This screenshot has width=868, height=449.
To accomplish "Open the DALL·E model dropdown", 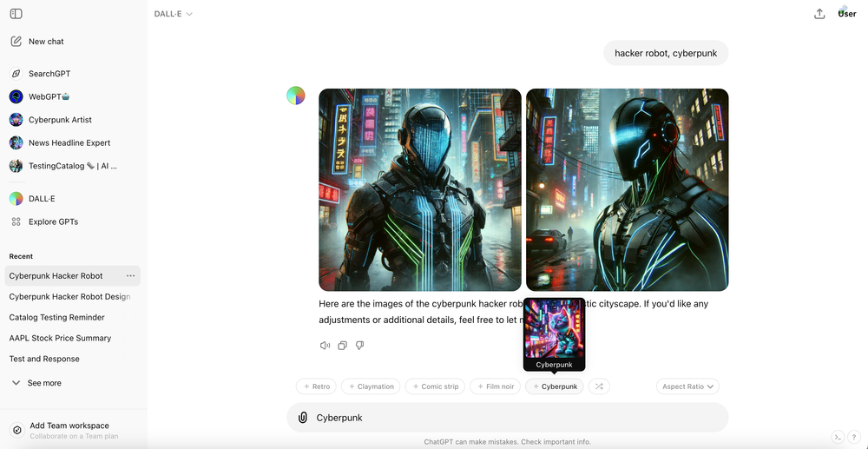I will click(174, 14).
